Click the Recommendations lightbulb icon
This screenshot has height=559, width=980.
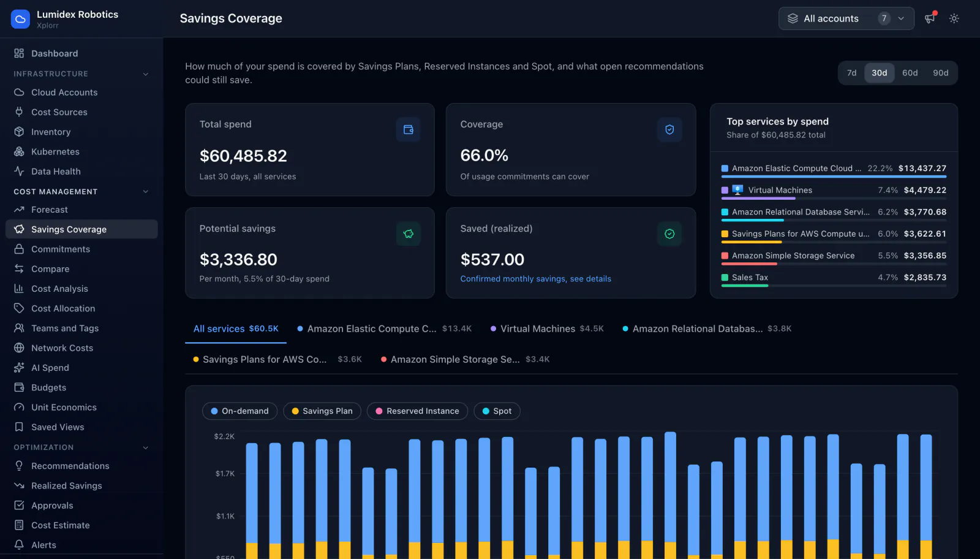pos(19,466)
